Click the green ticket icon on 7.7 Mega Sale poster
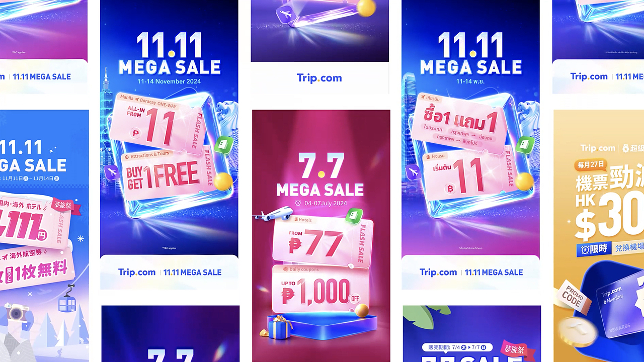Screen dimensions: 644x362 click(354, 216)
